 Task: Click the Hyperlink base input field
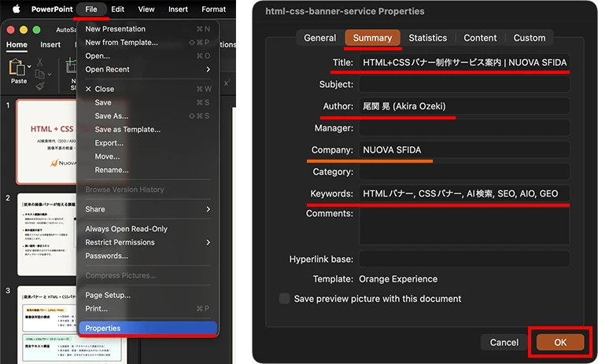point(464,259)
